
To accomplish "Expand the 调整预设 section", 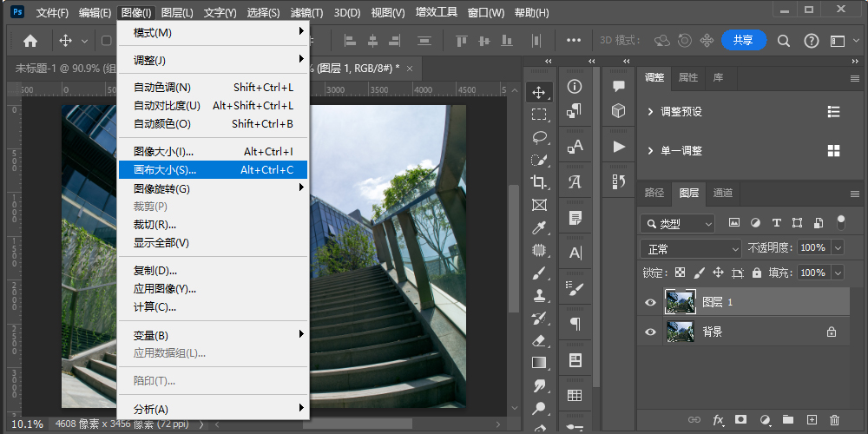I will 651,112.
